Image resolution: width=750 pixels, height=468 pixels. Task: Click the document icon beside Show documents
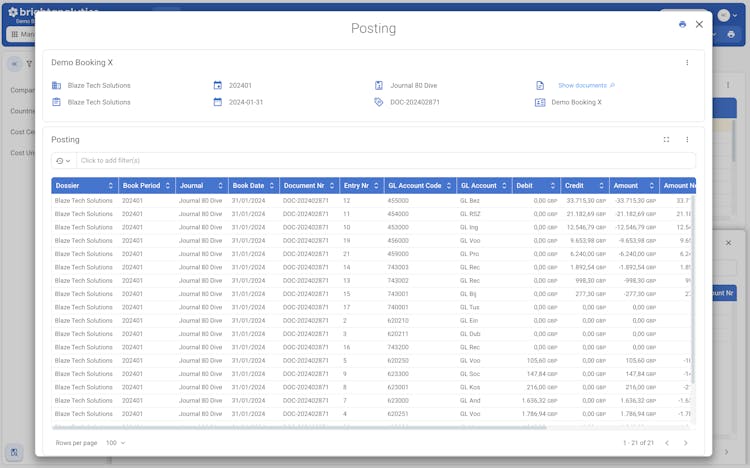point(540,86)
